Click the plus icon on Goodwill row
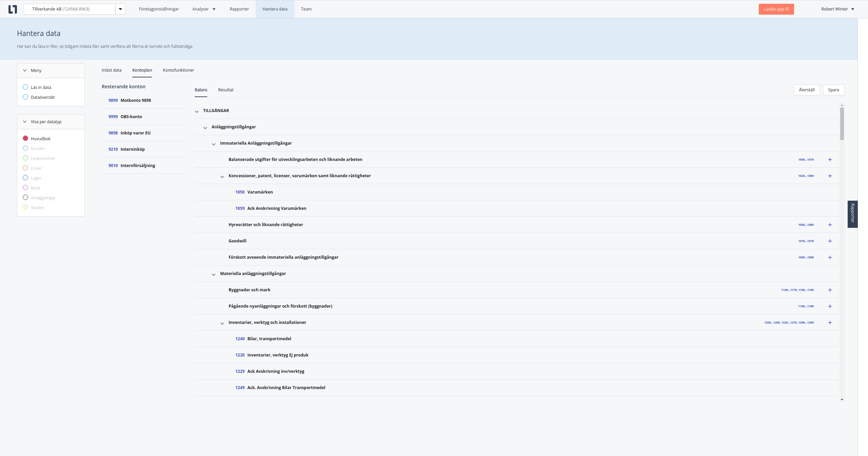The image size is (868, 456). point(830,241)
